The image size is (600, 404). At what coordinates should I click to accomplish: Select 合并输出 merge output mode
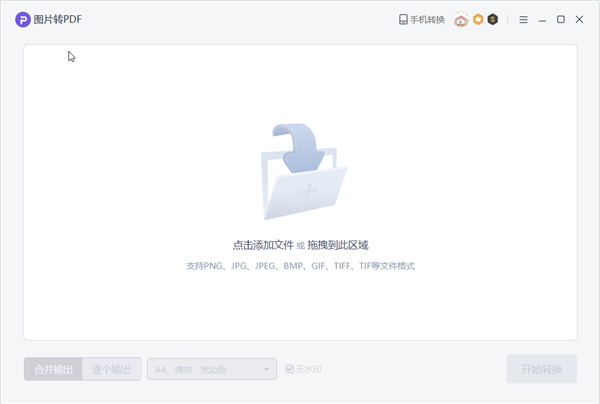(53, 369)
